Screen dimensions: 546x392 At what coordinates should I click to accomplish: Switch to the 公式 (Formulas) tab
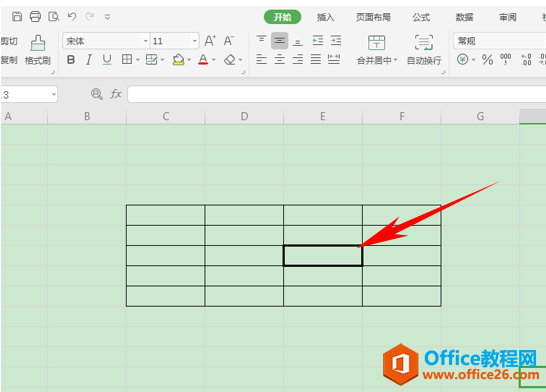[421, 17]
